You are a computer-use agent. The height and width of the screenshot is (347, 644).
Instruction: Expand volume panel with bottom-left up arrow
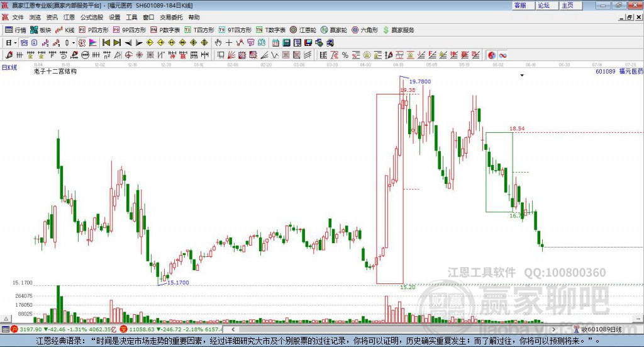[6, 319]
